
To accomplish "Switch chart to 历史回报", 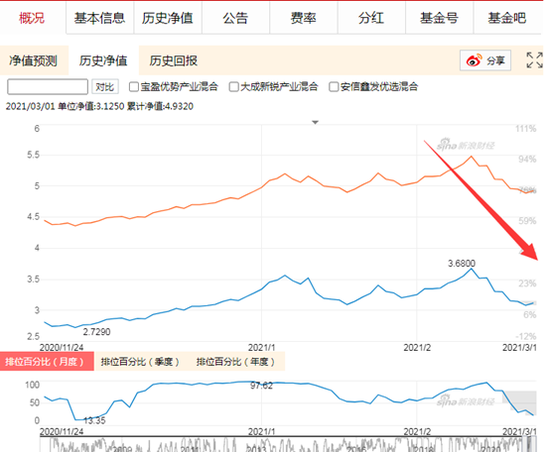I will [x=173, y=61].
